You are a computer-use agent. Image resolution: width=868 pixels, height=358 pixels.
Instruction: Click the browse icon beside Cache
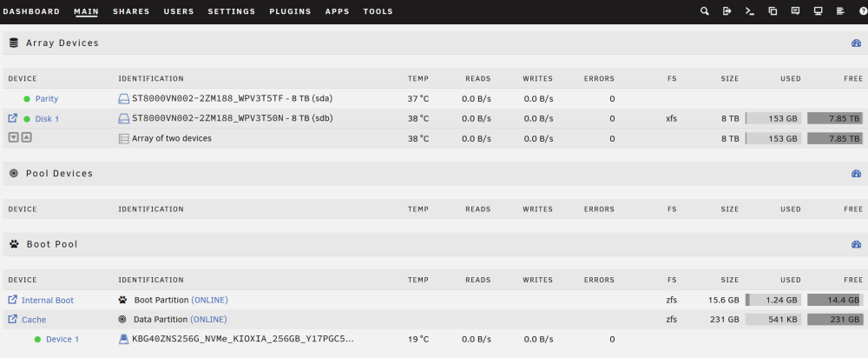click(13, 319)
